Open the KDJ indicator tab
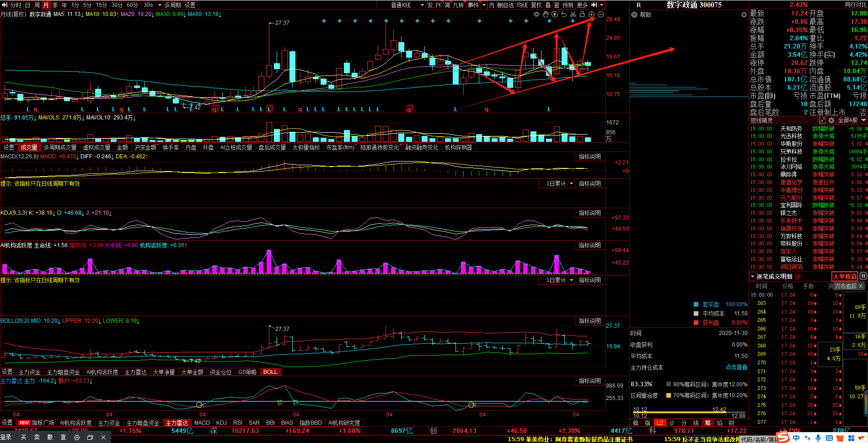868x443 pixels. [221, 423]
